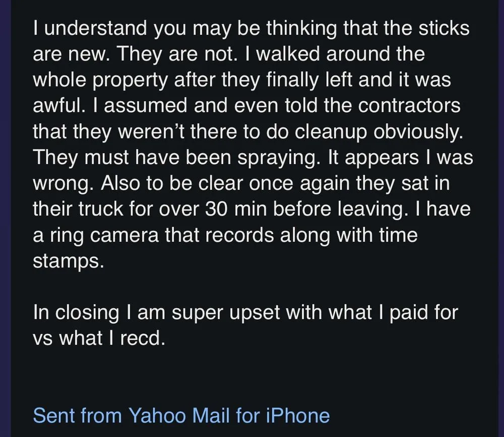Screen dimensions: 504x437
Task: Open the 'Sent from Yahoo Mail for iPhone' link
Action: point(181,415)
